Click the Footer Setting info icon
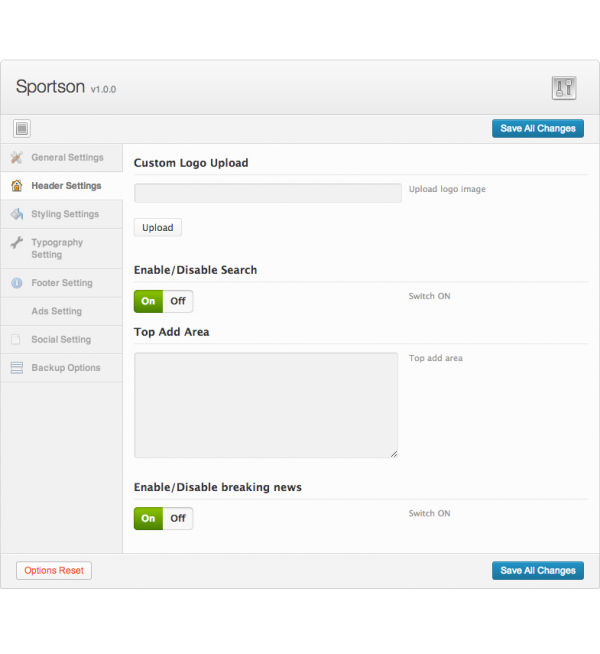This screenshot has height=654, width=600. click(x=16, y=283)
